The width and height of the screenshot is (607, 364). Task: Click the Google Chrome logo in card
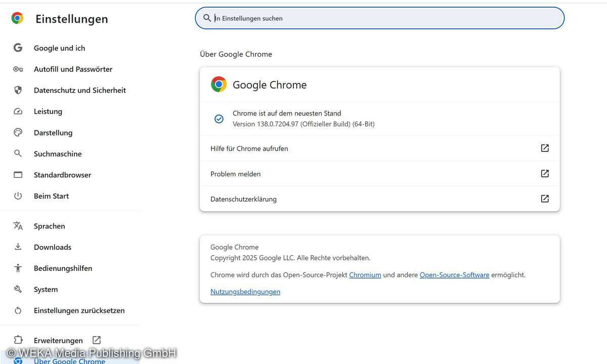(x=219, y=84)
